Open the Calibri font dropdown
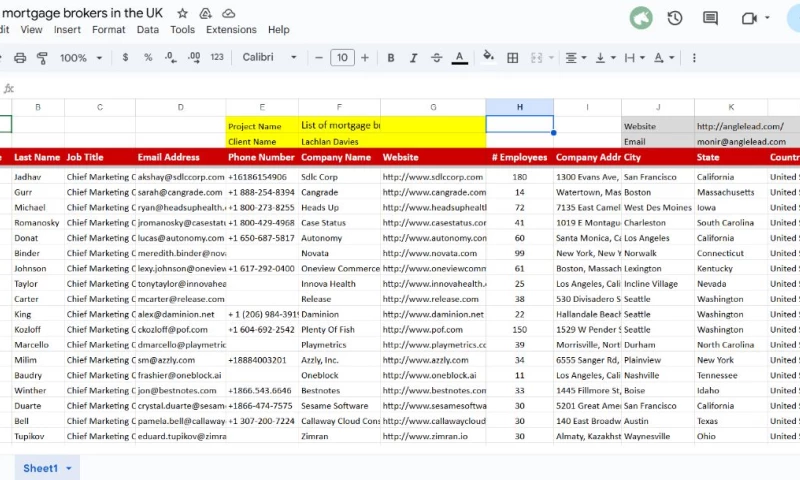 (270, 58)
